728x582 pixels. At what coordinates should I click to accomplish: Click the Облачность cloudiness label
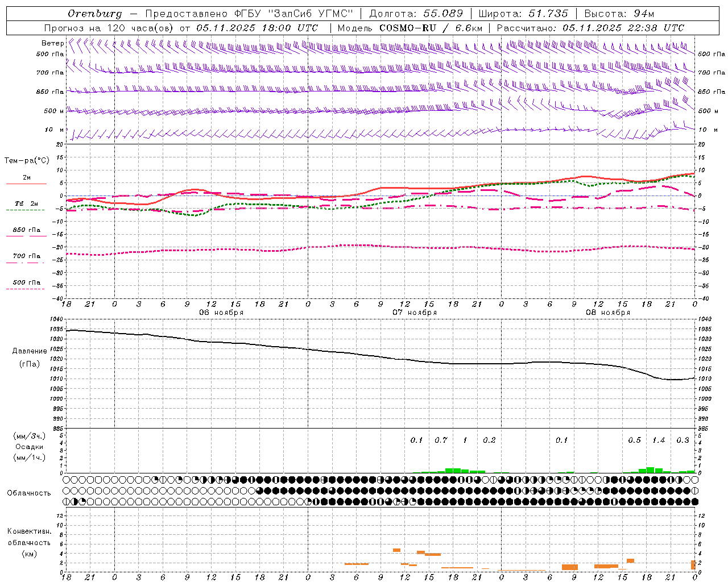click(x=29, y=493)
